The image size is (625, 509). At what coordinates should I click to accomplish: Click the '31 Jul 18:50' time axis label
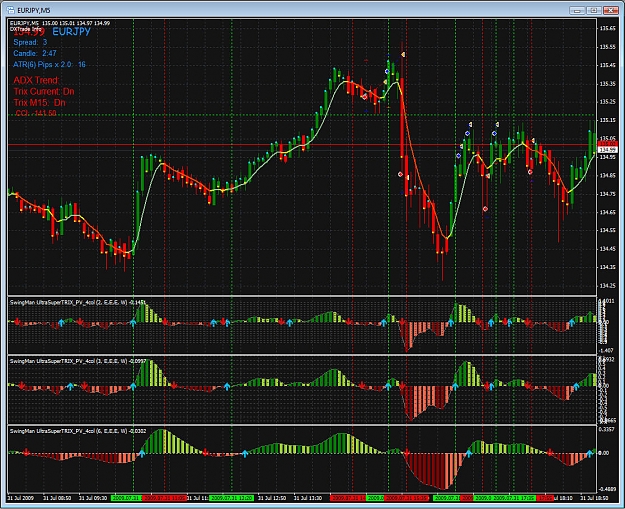coord(594,498)
